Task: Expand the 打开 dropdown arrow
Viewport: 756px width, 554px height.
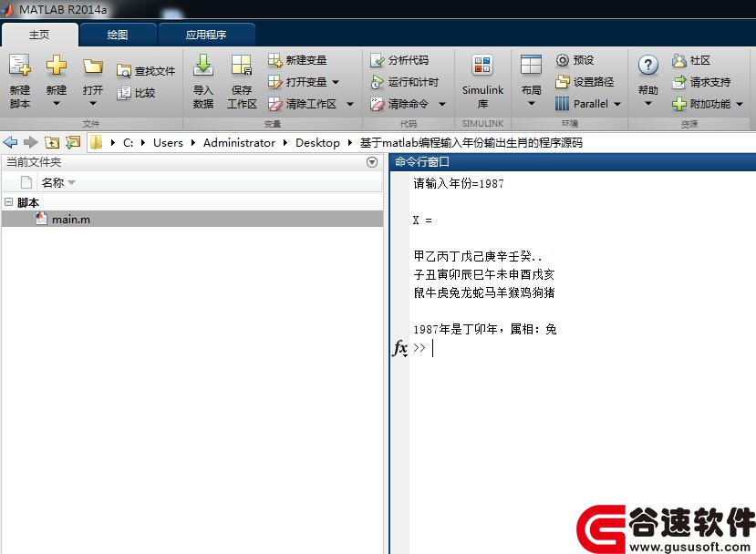Action: (93, 104)
